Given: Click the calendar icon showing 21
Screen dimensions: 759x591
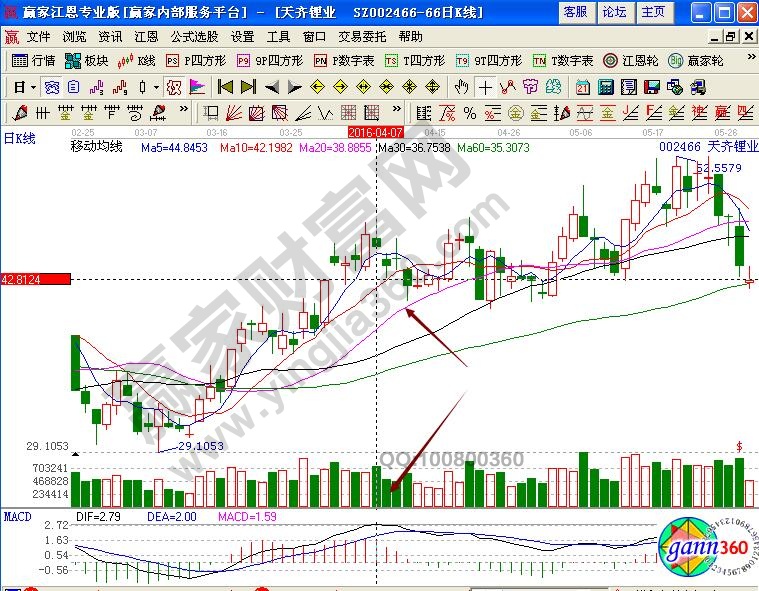Looking at the screenshot, I should (x=582, y=86).
